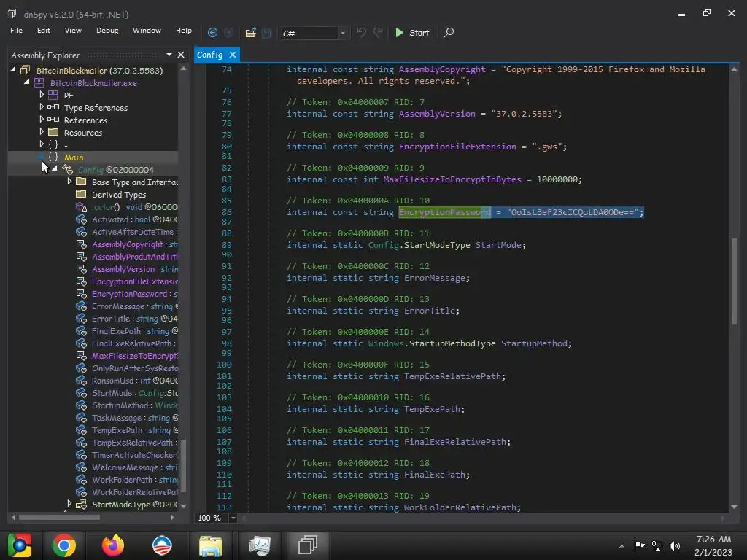This screenshot has height=560, width=747.
Task: Click EncryptionFileExtension identifier in code
Action: pos(457,146)
